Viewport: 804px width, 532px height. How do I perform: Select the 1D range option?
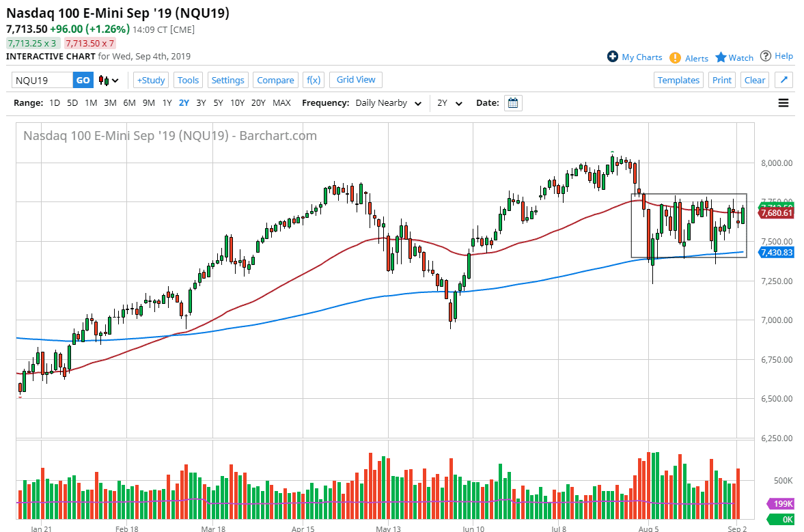pyautogui.click(x=55, y=103)
